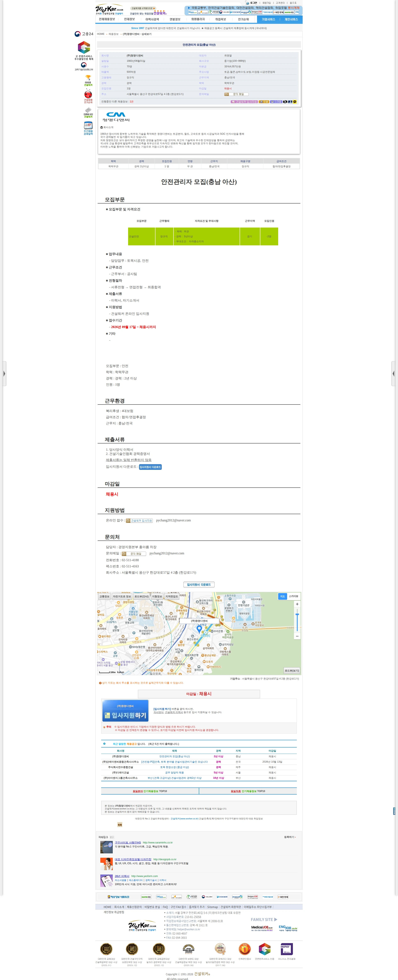Click 건설워커 입사지원 pink button near top

click(244, 102)
